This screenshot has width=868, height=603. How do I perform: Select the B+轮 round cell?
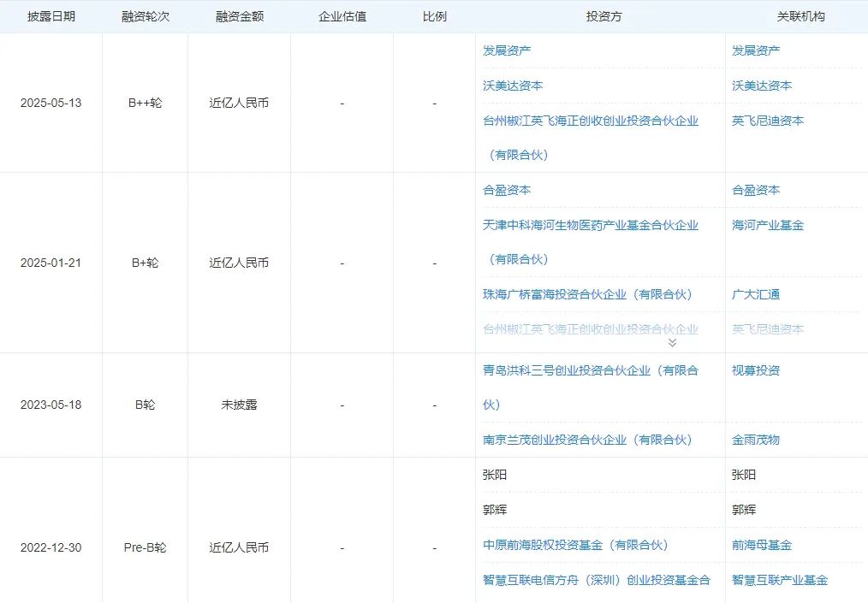(145, 263)
